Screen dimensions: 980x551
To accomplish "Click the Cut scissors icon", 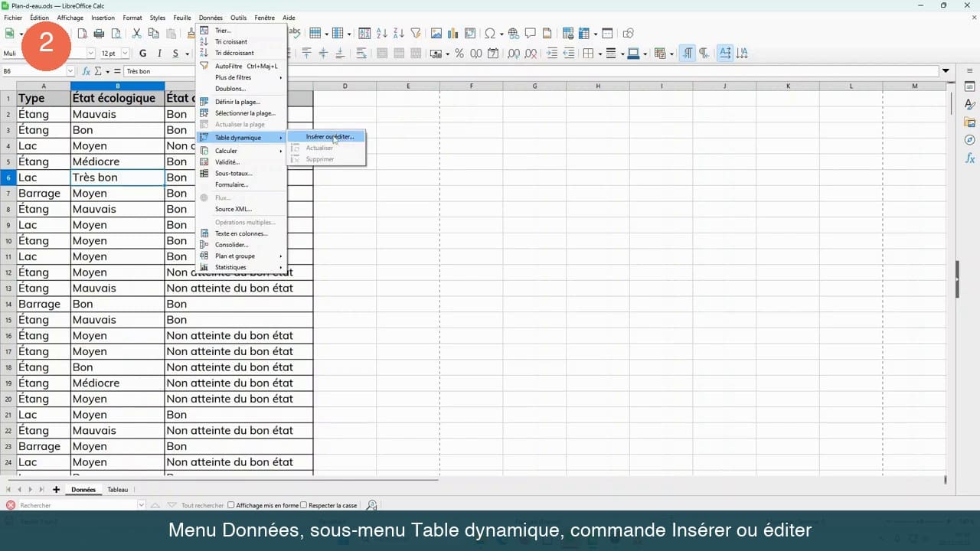I will [x=136, y=34].
